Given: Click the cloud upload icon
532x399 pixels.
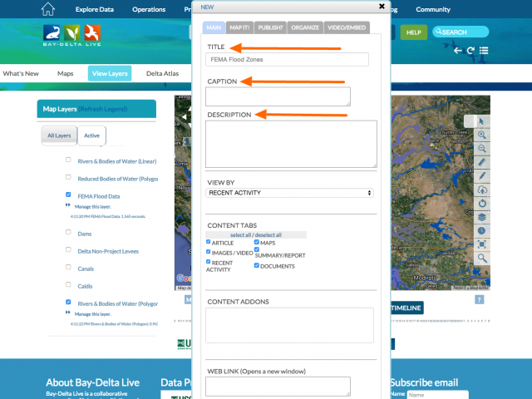Looking at the screenshot, I should 482,190.
